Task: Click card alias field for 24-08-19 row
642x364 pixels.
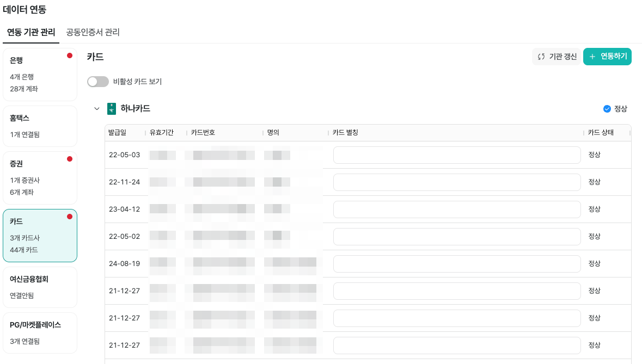Action: click(456, 264)
